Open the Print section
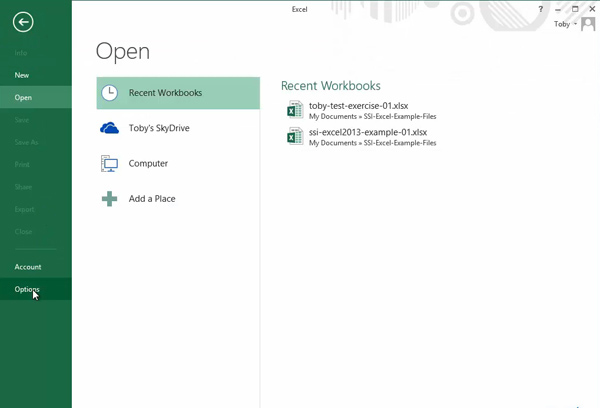 (22, 164)
